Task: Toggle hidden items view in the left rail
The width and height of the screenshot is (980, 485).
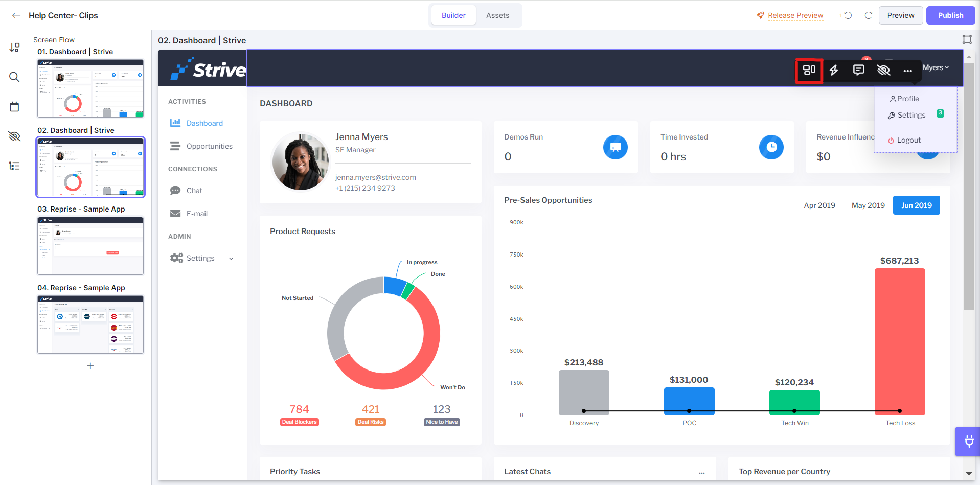Action: [x=14, y=136]
